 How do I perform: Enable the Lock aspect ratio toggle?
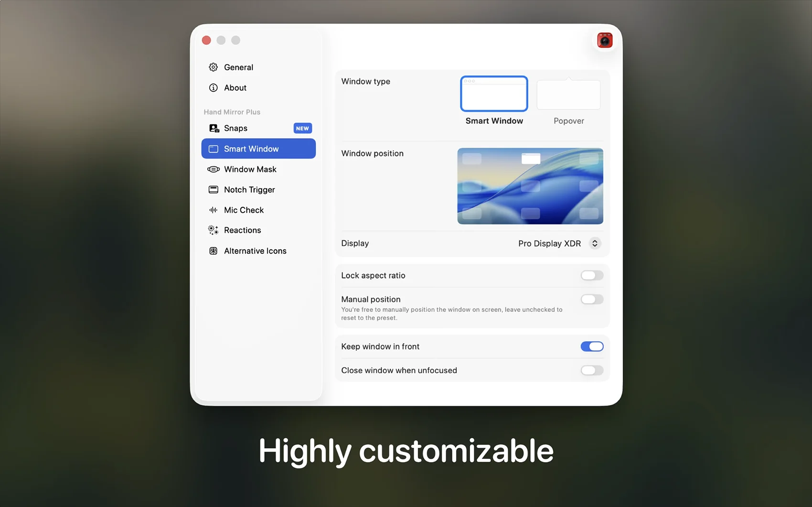[592, 276]
